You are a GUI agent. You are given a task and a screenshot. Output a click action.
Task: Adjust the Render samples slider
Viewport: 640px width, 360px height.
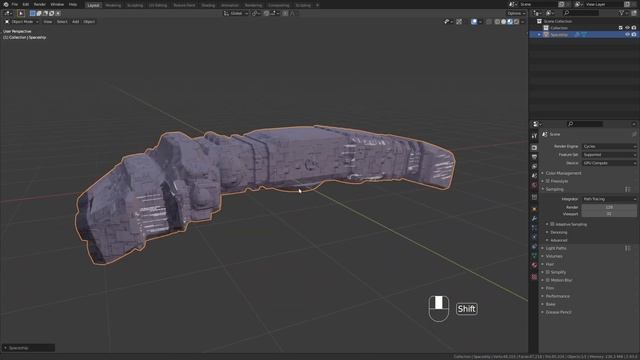point(609,207)
